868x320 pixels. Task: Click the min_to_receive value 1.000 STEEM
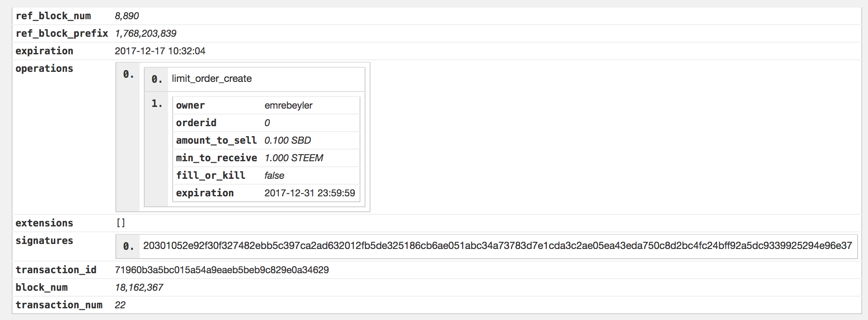click(294, 158)
